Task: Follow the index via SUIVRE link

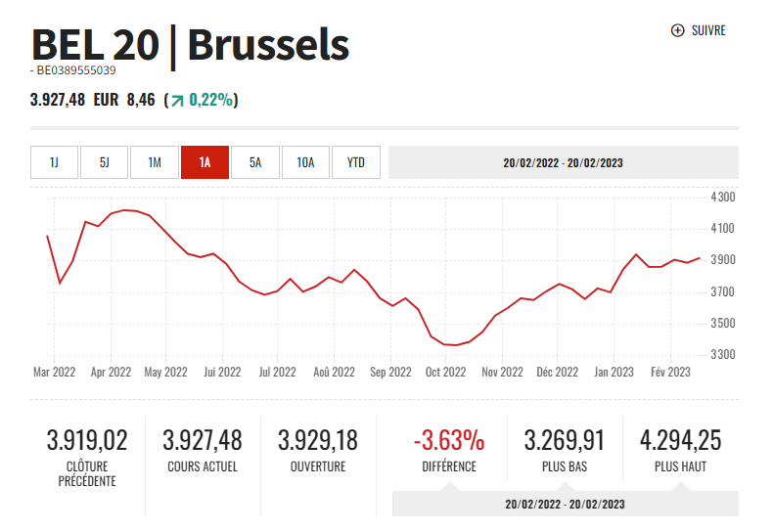Action: (x=708, y=30)
